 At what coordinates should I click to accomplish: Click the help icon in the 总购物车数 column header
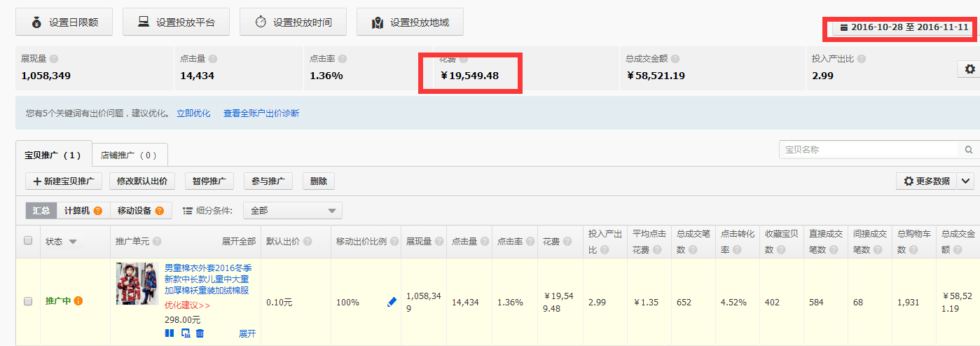point(913,249)
